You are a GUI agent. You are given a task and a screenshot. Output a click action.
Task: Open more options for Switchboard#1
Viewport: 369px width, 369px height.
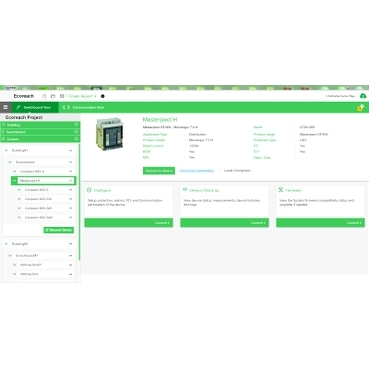(x=70, y=256)
